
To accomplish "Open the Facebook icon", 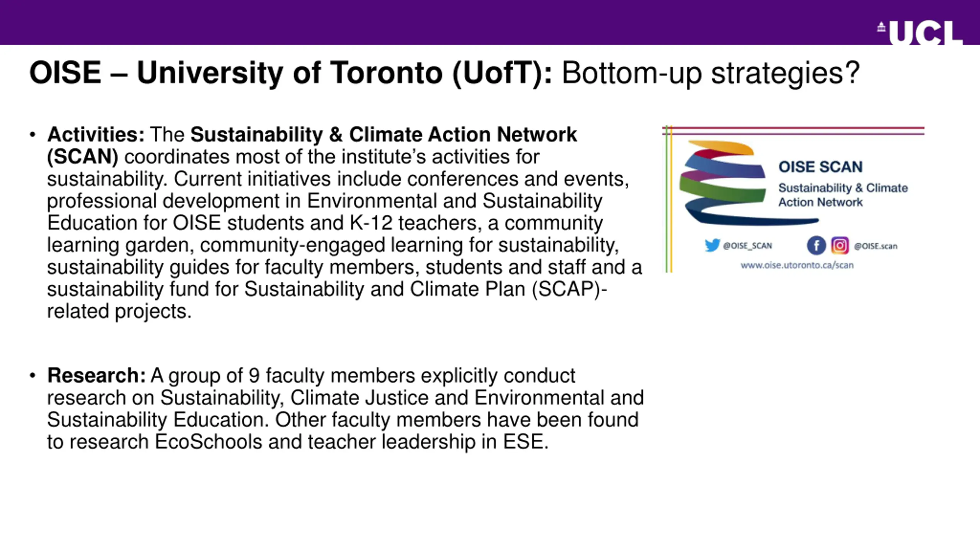I will 816,245.
